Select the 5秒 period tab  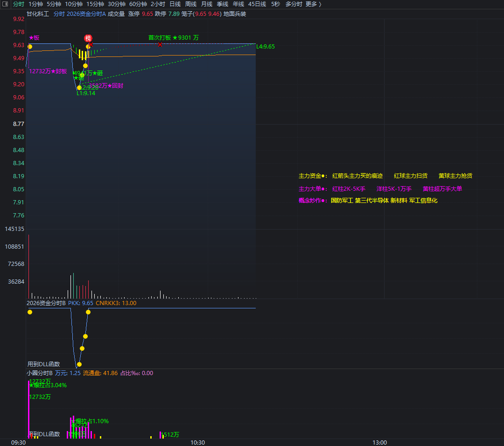click(x=275, y=4)
